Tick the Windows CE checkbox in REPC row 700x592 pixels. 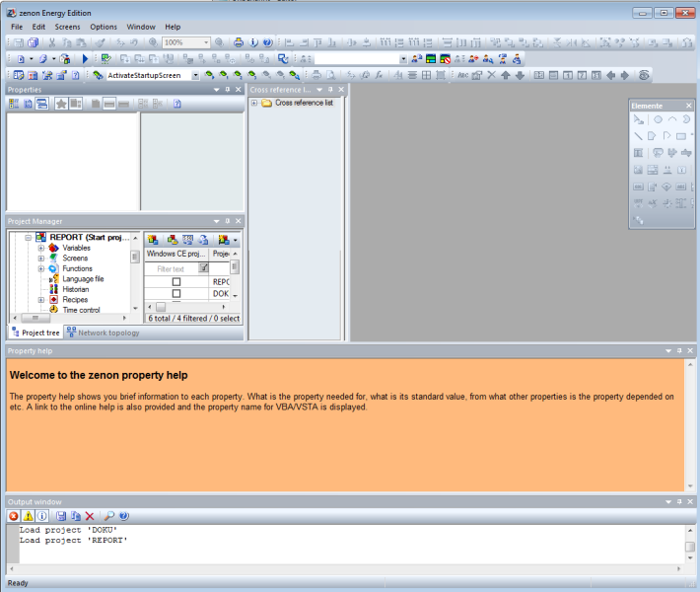point(176,282)
